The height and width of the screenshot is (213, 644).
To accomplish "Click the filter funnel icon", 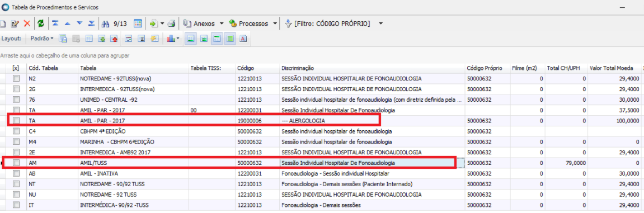I will 288,24.
